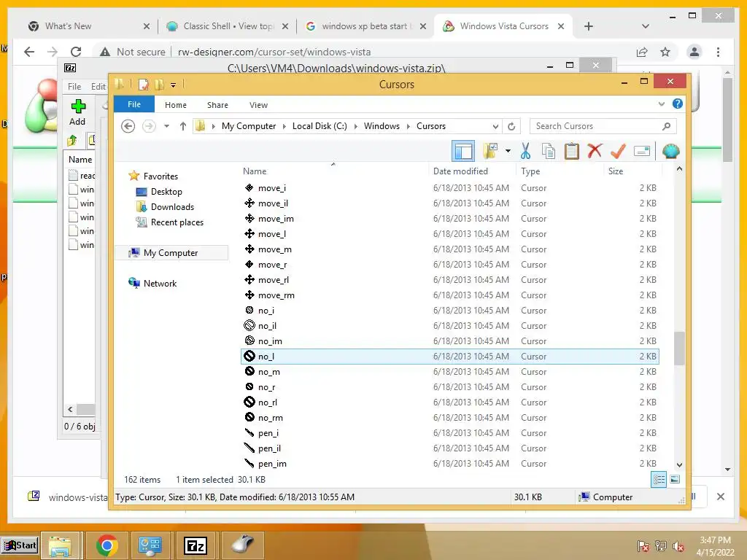Select My Computer in navigation pane

click(x=171, y=253)
